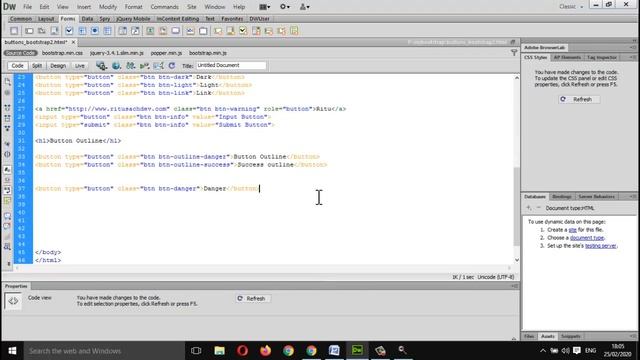Click the Title input field

231,65
